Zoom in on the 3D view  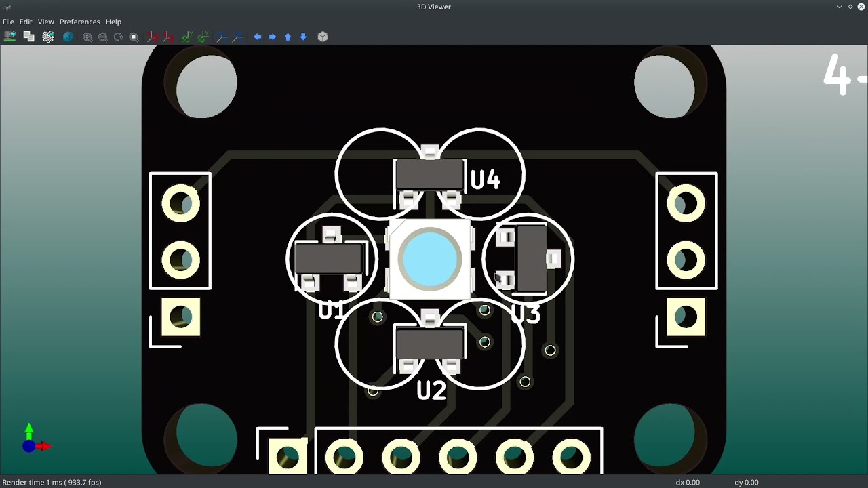tap(87, 37)
